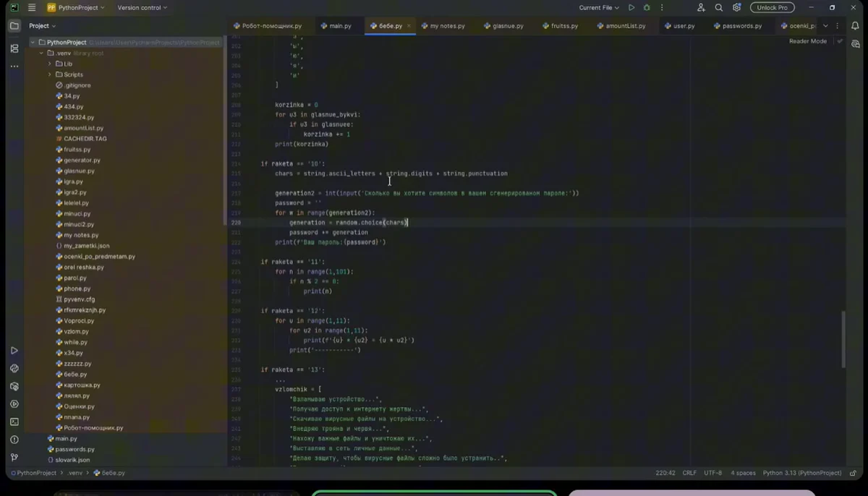The width and height of the screenshot is (868, 496).
Task: Switch to the glasnue.py tab
Action: coord(503,26)
